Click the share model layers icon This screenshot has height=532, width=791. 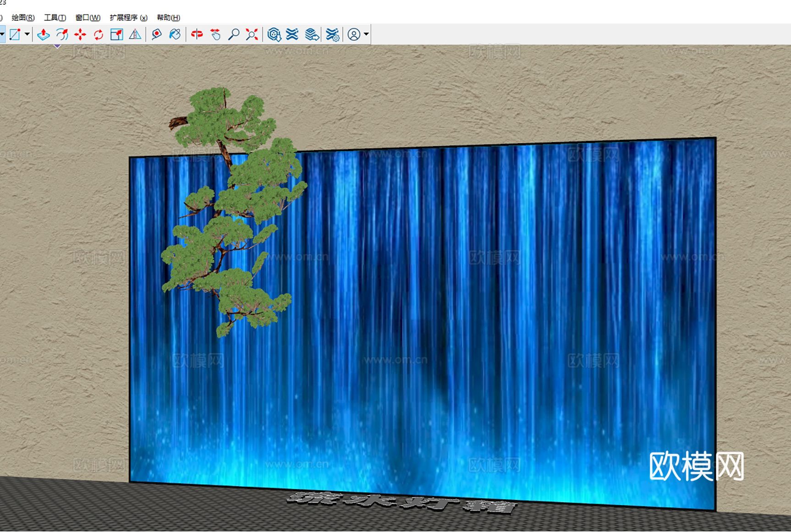312,34
